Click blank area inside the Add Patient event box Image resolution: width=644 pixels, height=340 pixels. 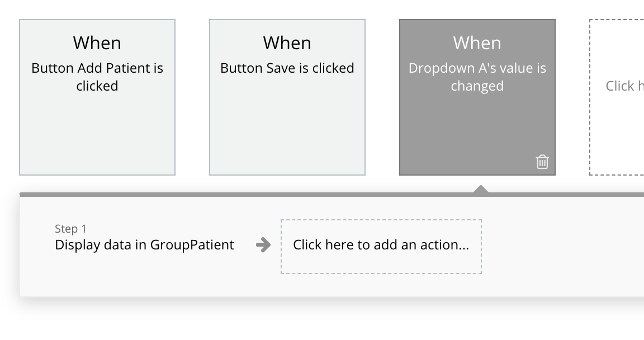97,140
